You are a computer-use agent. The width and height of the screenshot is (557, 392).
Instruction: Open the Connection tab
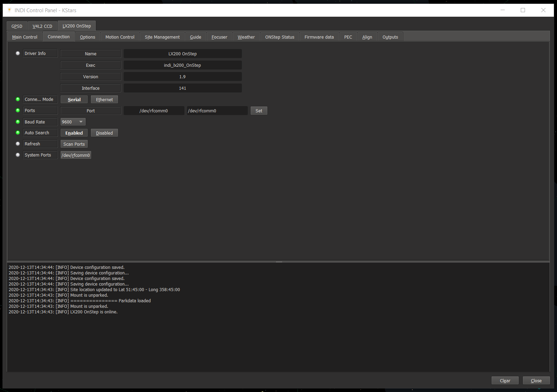[59, 37]
